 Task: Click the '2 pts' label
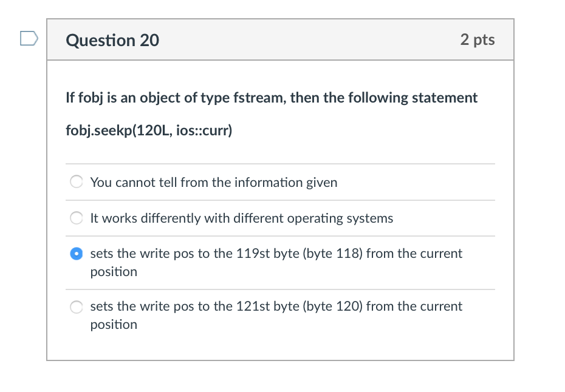pos(478,39)
